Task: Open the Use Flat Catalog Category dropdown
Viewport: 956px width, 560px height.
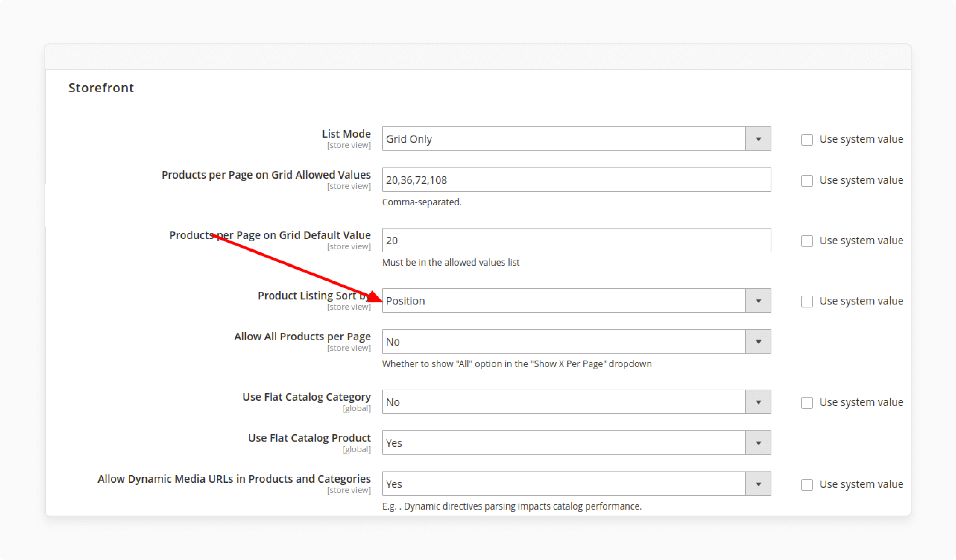Action: click(576, 402)
